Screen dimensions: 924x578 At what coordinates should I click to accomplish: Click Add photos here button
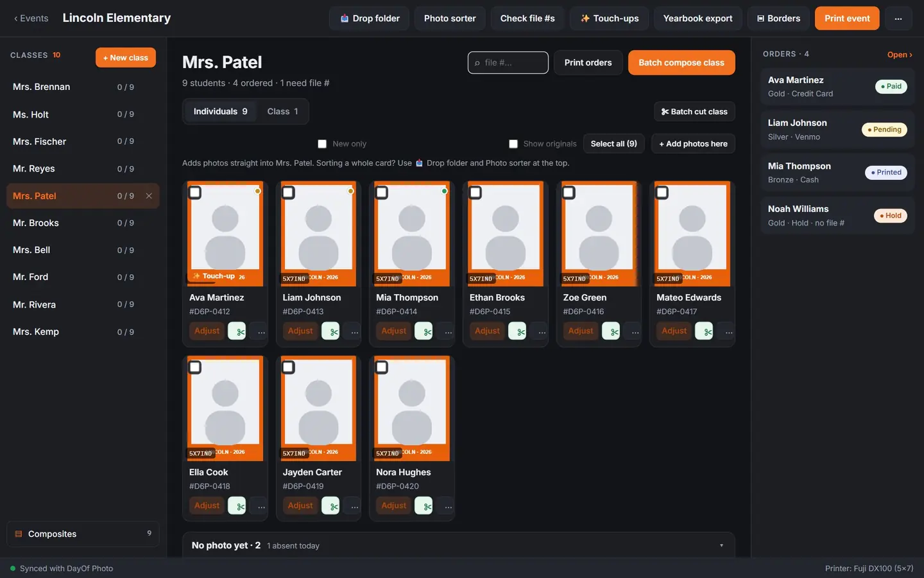tap(693, 144)
